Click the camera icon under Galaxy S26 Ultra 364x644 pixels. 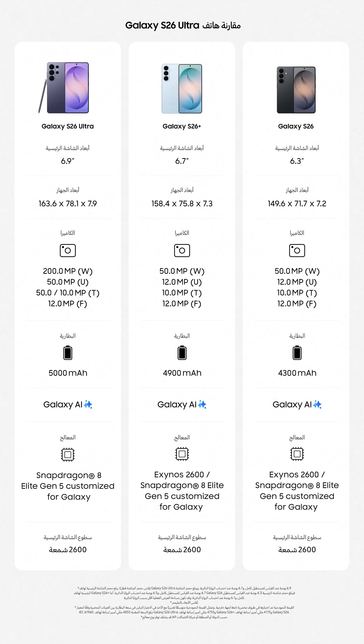pyautogui.click(x=68, y=250)
